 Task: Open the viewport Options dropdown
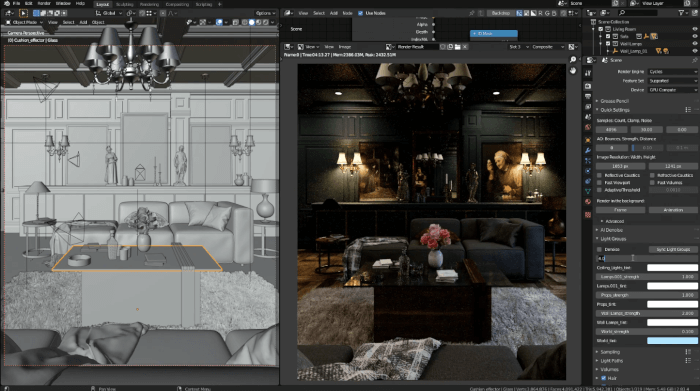pos(265,13)
